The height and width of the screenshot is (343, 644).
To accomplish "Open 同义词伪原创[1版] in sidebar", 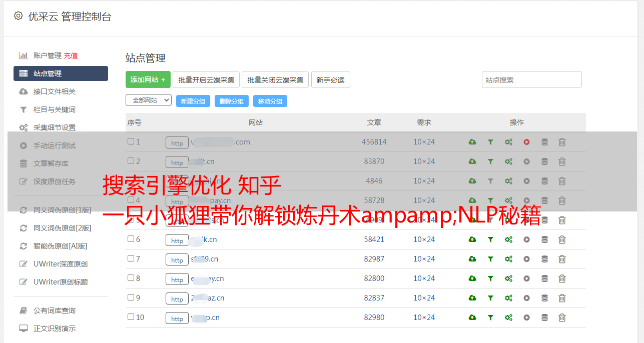I will (63, 210).
